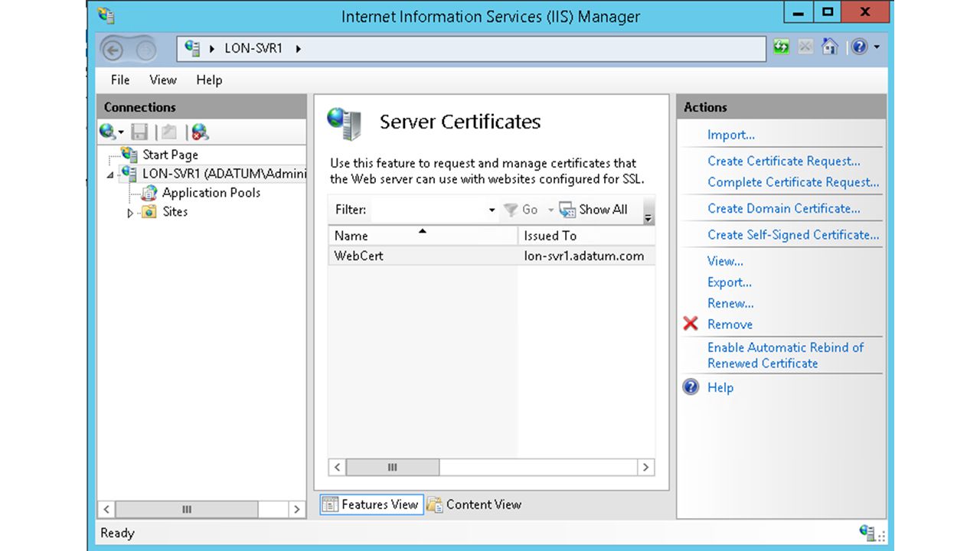980x551 pixels.
Task: Open the View menu
Action: 163,80
